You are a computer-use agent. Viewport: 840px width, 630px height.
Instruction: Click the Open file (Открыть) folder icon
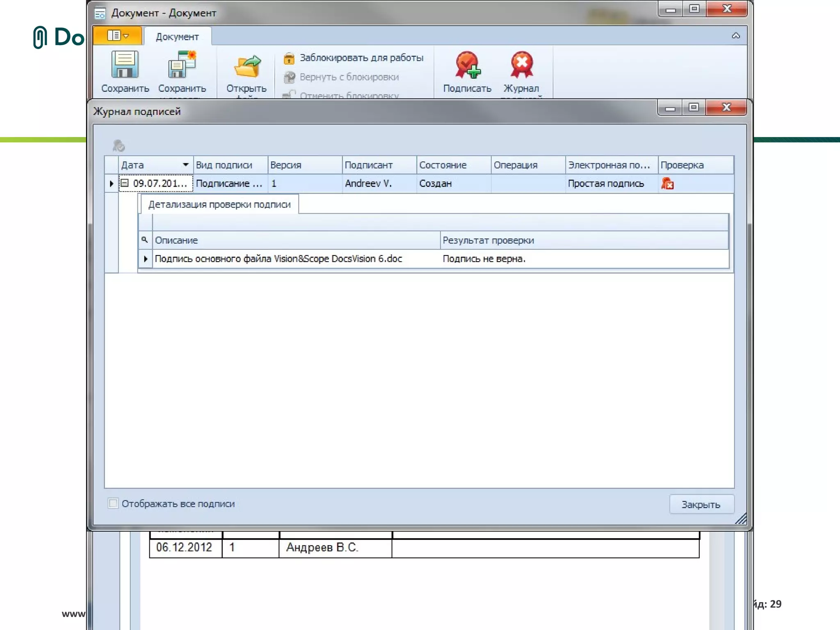(x=247, y=66)
